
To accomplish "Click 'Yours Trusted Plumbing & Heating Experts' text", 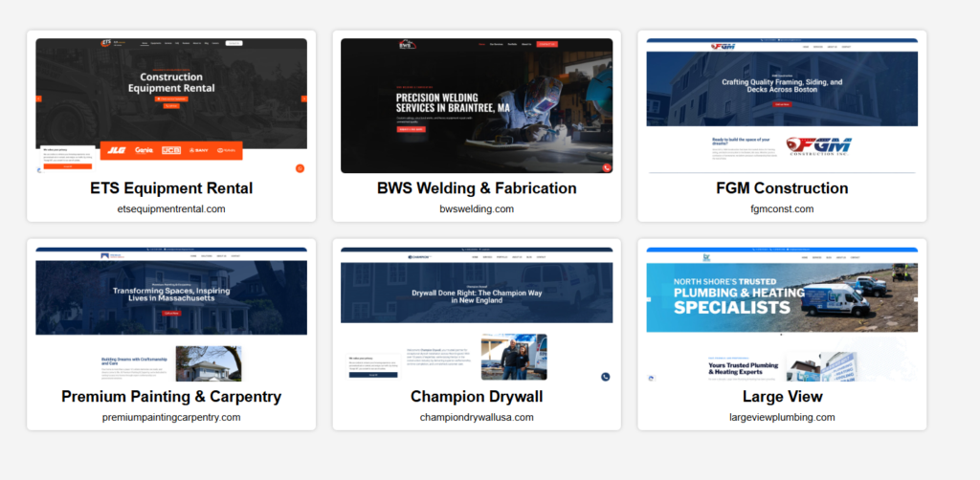I will pos(743,369).
